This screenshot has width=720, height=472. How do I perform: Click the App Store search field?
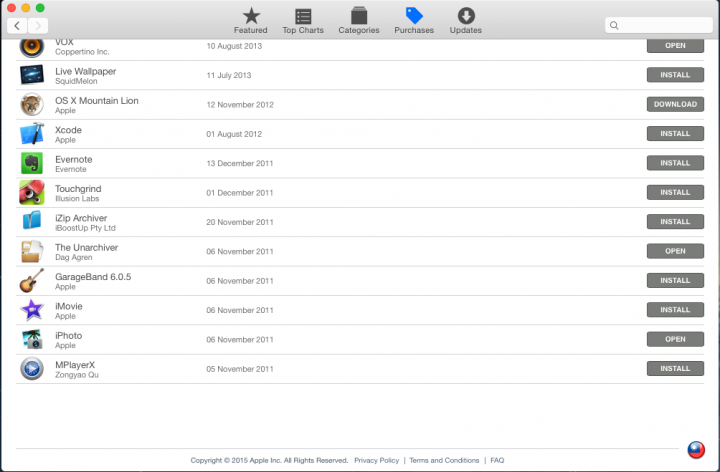coord(658,25)
